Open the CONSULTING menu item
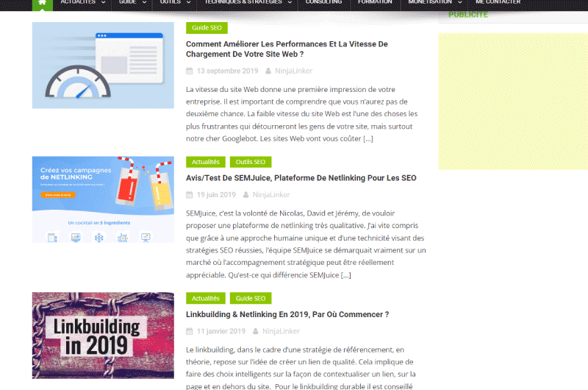 click(x=323, y=2)
